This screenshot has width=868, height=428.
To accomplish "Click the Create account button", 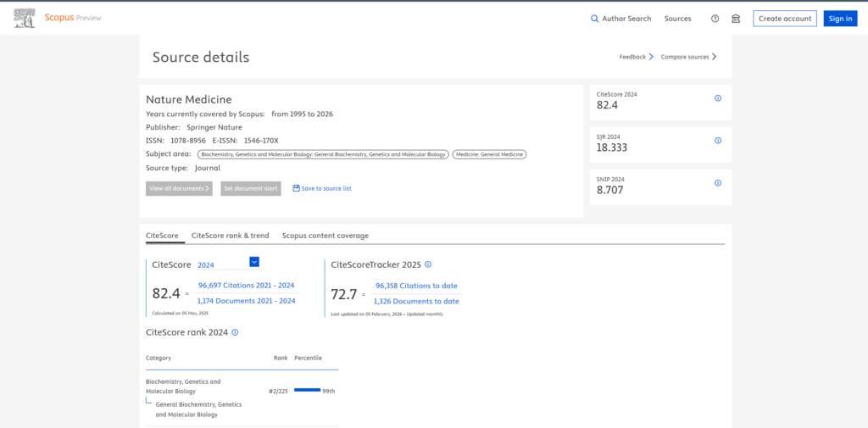I will click(x=784, y=19).
